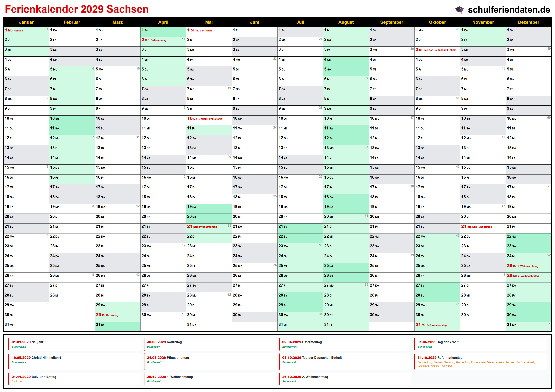Click the Ferienkalender 2029 Sachsen title
The image size is (555, 392).
click(x=77, y=9)
